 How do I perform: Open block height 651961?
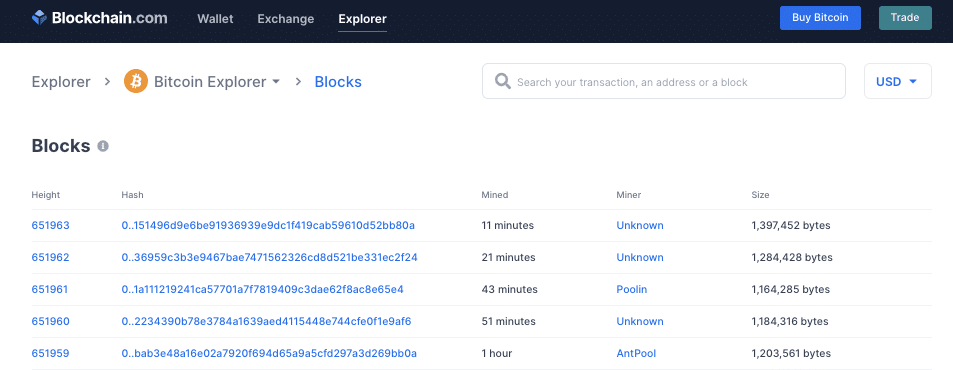[50, 289]
